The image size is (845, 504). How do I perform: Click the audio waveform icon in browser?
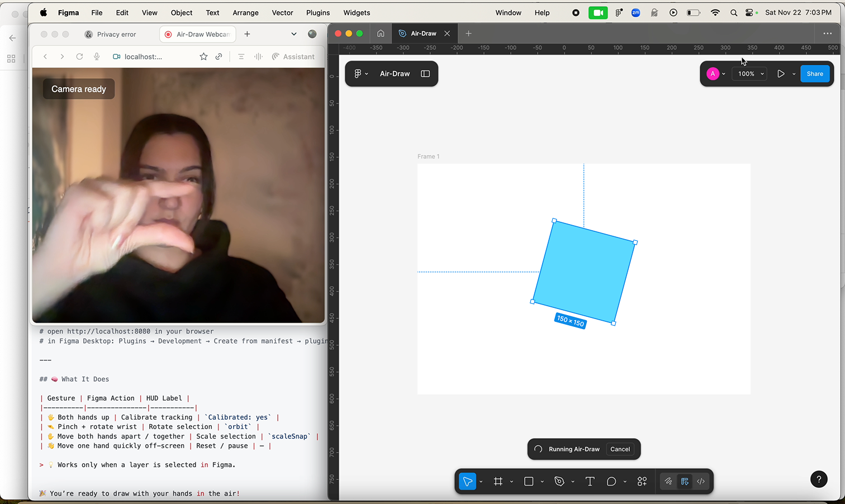click(258, 56)
